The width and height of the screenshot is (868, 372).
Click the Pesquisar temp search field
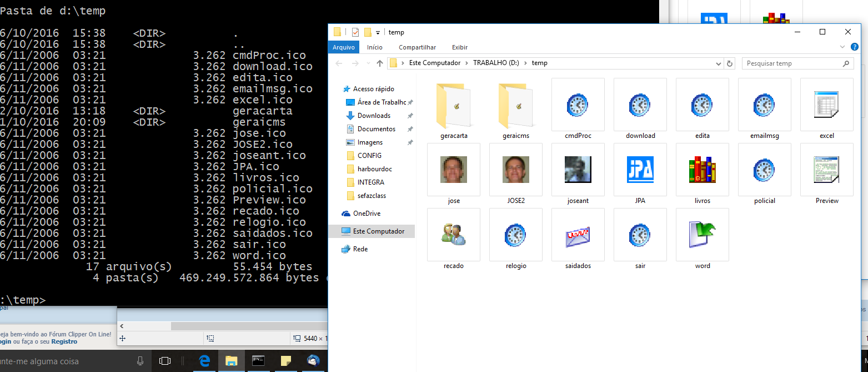coord(791,63)
